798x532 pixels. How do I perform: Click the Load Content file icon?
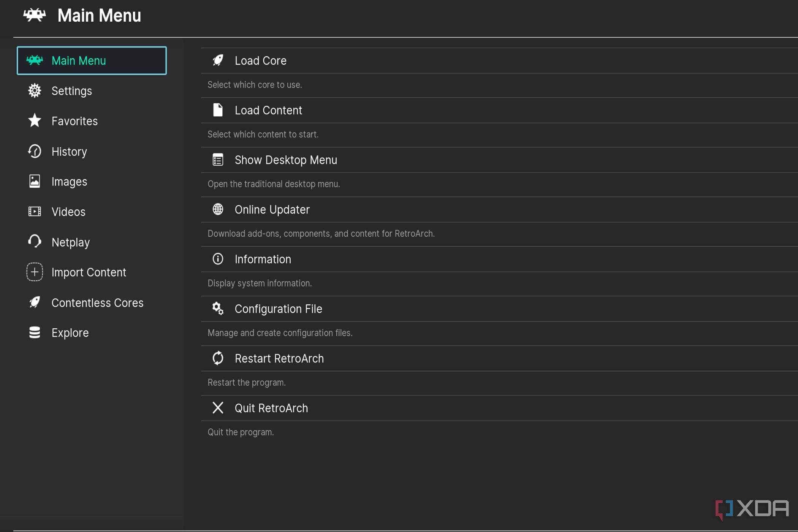(218, 110)
